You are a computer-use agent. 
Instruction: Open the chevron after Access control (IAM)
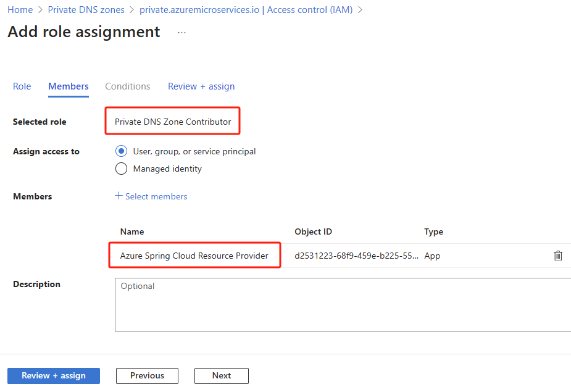pyautogui.click(x=361, y=9)
